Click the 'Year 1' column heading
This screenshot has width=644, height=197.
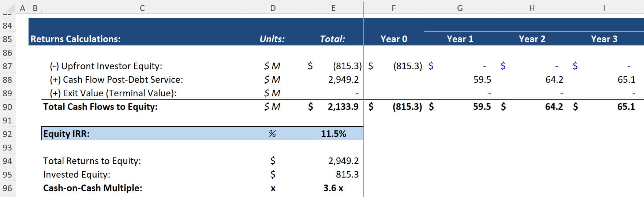pyautogui.click(x=460, y=39)
